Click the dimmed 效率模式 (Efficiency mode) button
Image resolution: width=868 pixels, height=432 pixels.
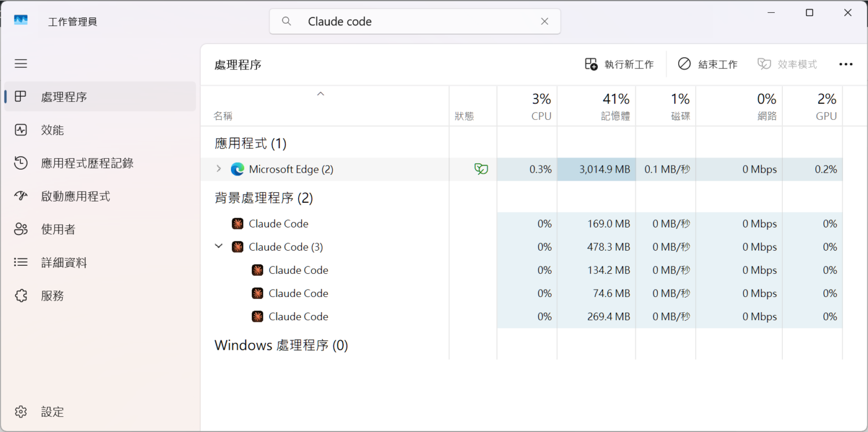pos(788,64)
